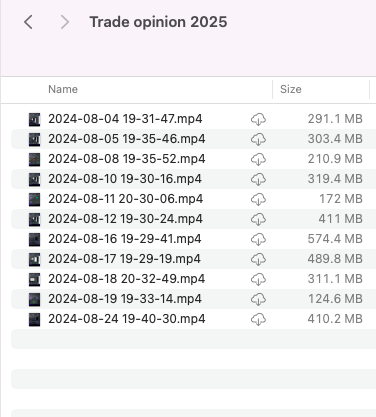This screenshot has height=417, width=376.
Task: Click cloud icon beside 2024-08-11 20-30-06.mp4
Action: [x=258, y=199]
